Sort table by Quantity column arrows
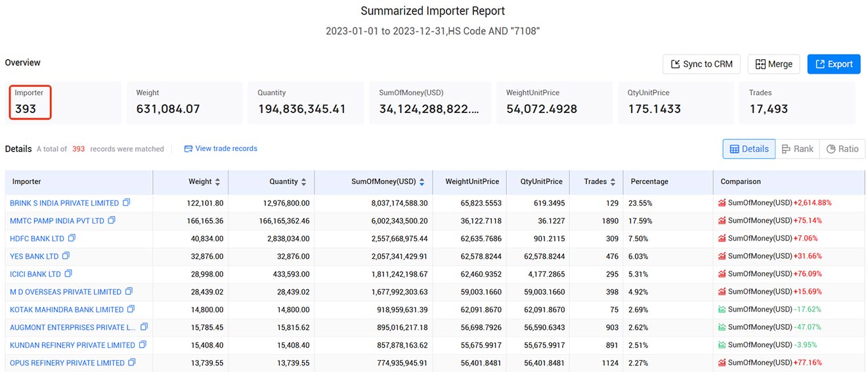The image size is (868, 372). 303,182
